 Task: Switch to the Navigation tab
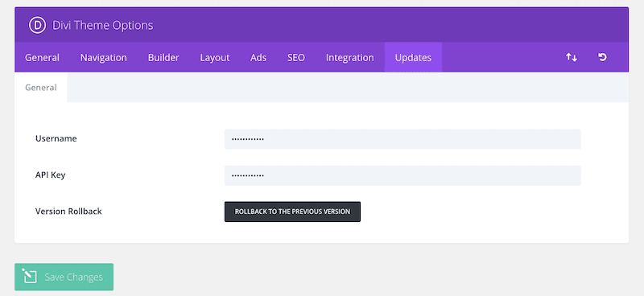(104, 57)
